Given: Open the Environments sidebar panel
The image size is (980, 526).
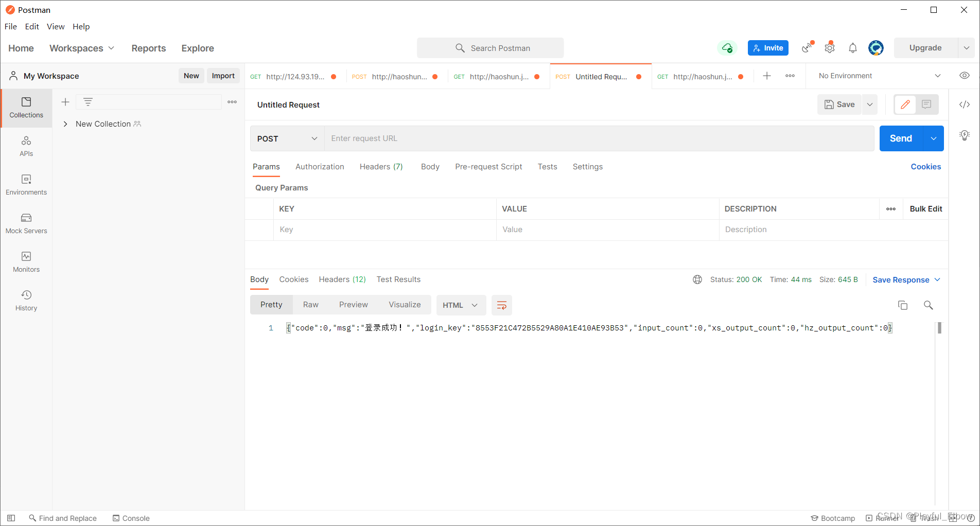Looking at the screenshot, I should pos(26,185).
